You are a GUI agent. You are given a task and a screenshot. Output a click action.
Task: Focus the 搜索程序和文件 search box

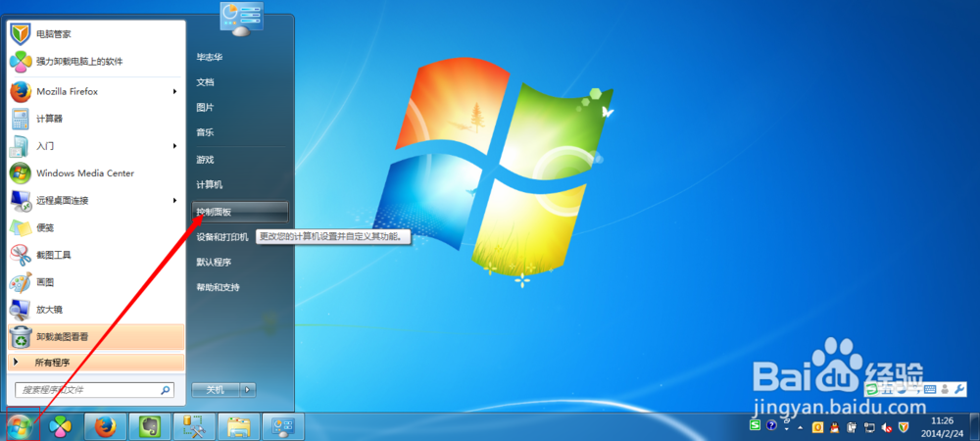tap(94, 390)
